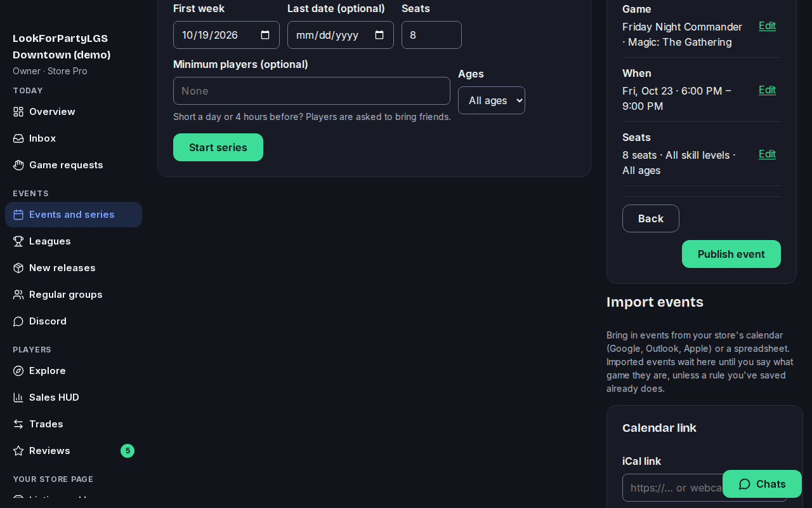This screenshot has width=812, height=508.
Task: Publish the event
Action: coord(731,254)
